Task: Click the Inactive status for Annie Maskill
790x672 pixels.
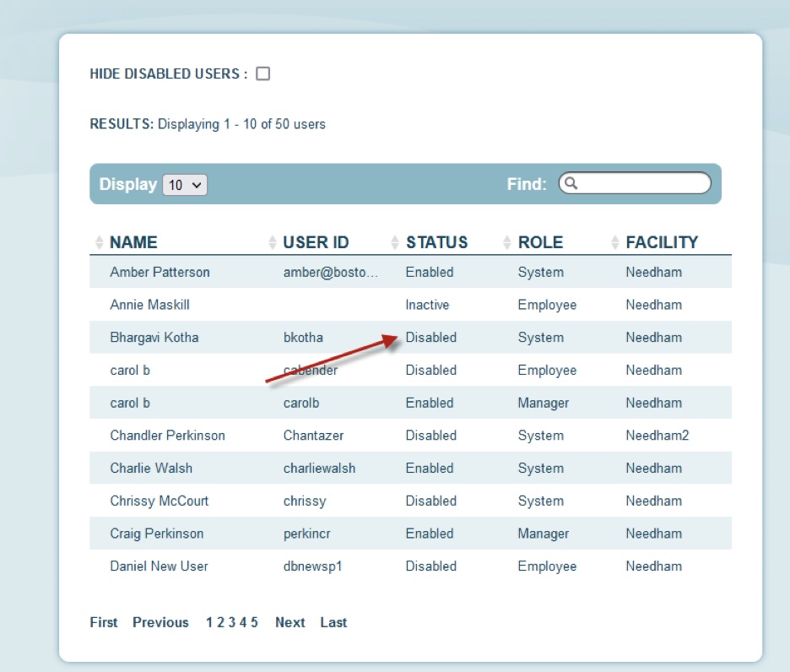Action: point(427,305)
